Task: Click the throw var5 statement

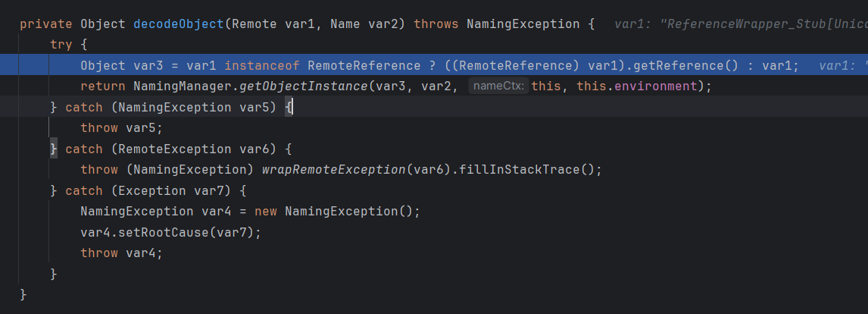Action: coord(121,127)
